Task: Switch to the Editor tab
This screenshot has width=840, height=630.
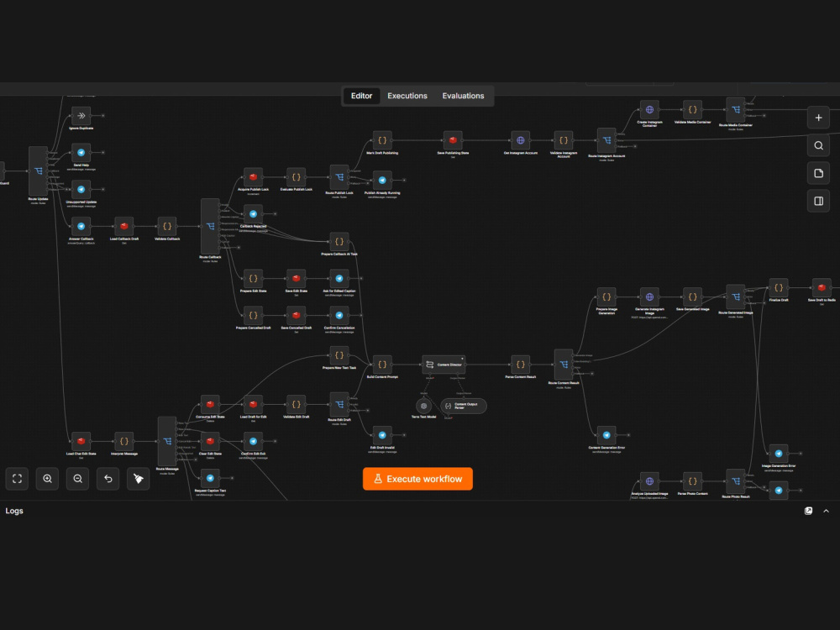Action: click(x=361, y=96)
